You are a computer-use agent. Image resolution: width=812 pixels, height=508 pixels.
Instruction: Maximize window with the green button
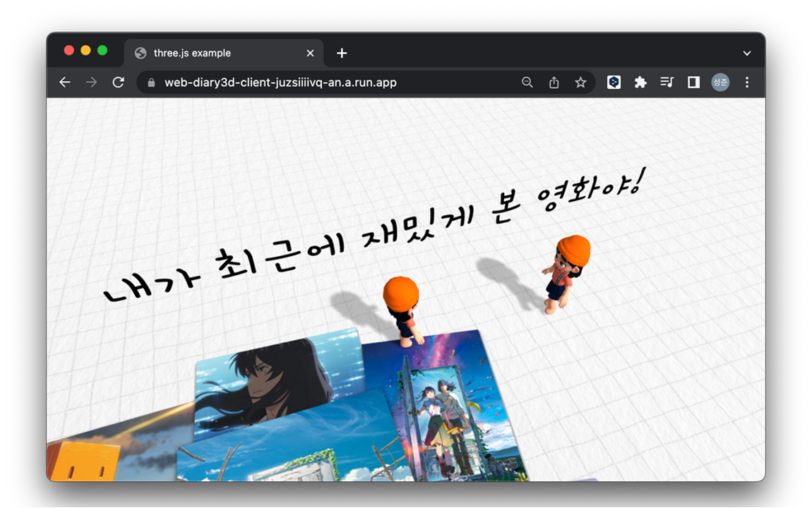coord(102,50)
